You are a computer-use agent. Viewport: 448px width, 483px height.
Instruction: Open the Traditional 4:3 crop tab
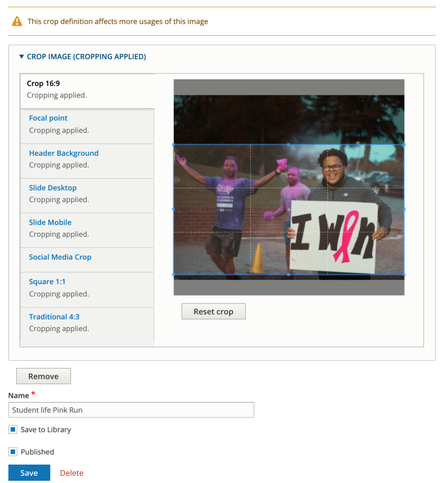tap(87, 325)
